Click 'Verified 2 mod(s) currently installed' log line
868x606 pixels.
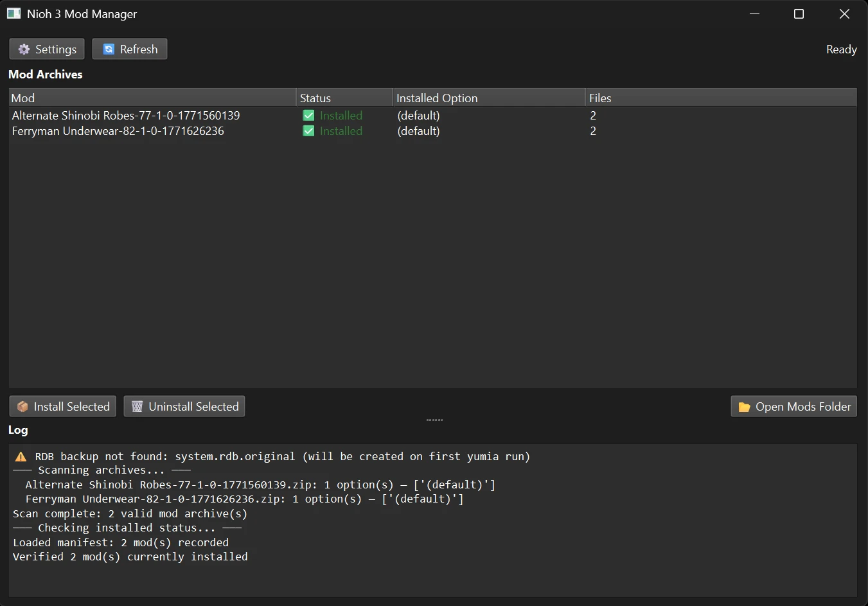(x=130, y=557)
